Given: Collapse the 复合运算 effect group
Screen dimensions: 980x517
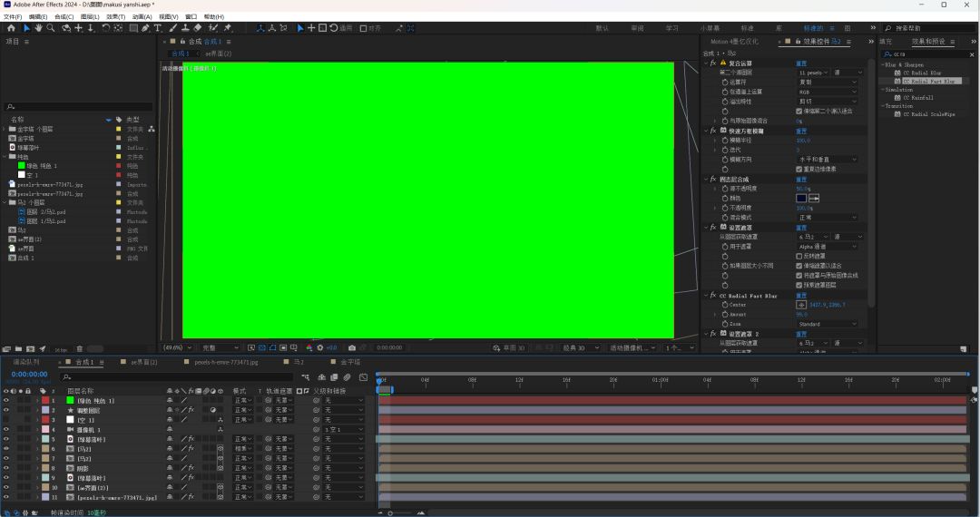Looking at the screenshot, I should tap(707, 63).
